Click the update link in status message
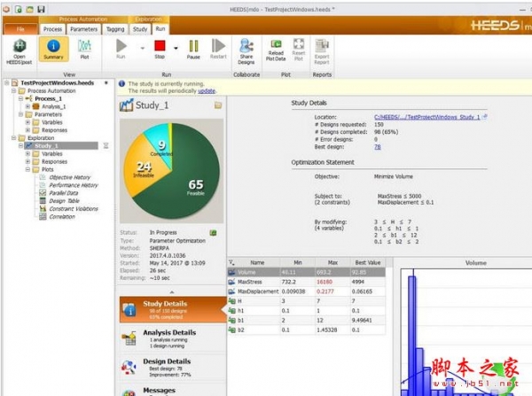The width and height of the screenshot is (532, 396). point(206,90)
